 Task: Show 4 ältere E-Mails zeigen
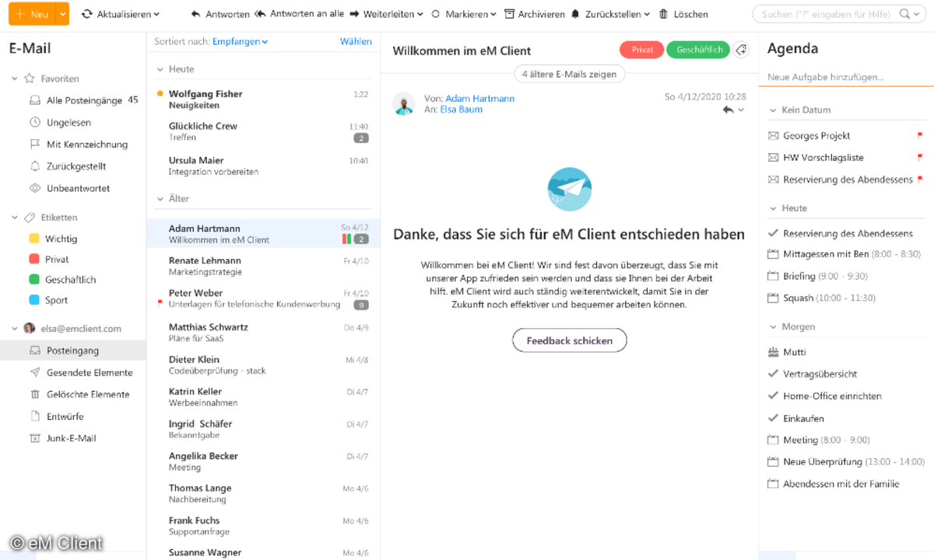(x=569, y=75)
